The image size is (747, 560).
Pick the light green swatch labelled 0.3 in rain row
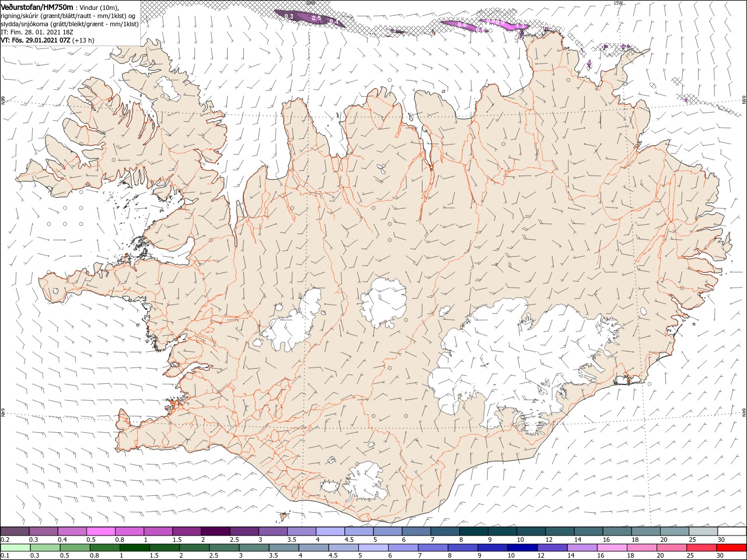[x=45, y=548]
